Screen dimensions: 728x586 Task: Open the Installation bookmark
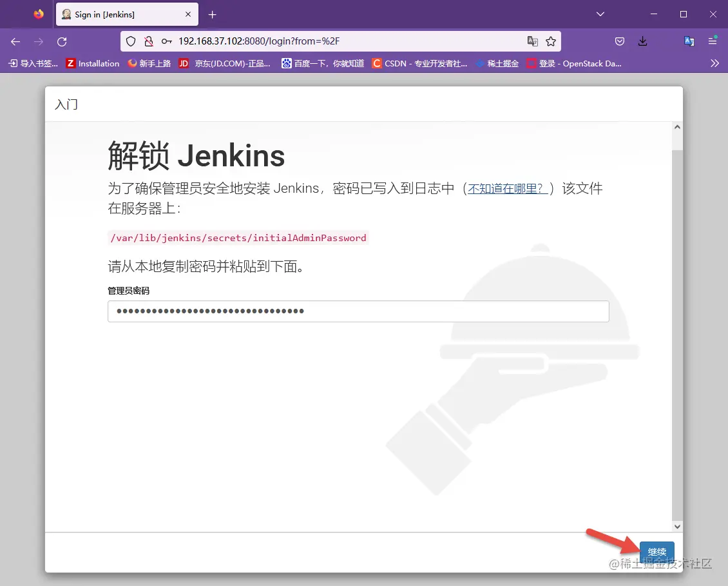[93, 63]
